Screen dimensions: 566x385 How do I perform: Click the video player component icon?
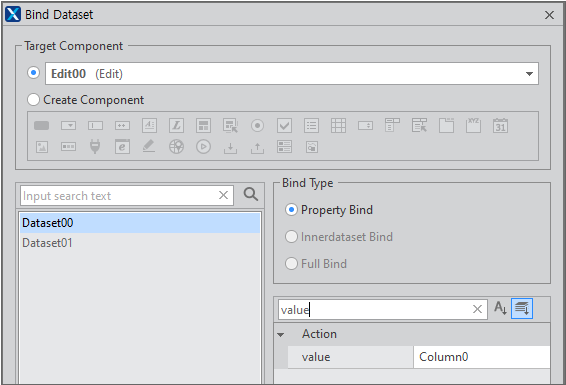click(203, 147)
